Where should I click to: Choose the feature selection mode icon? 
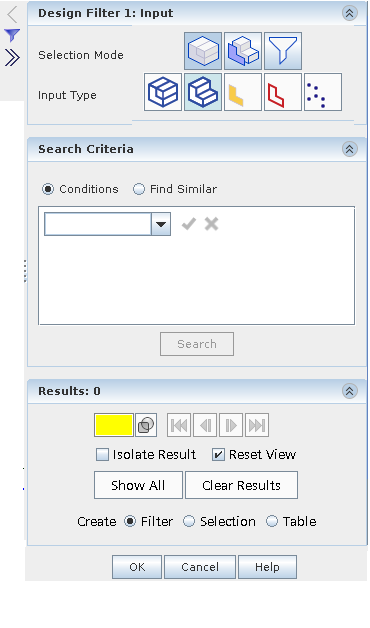point(243,51)
